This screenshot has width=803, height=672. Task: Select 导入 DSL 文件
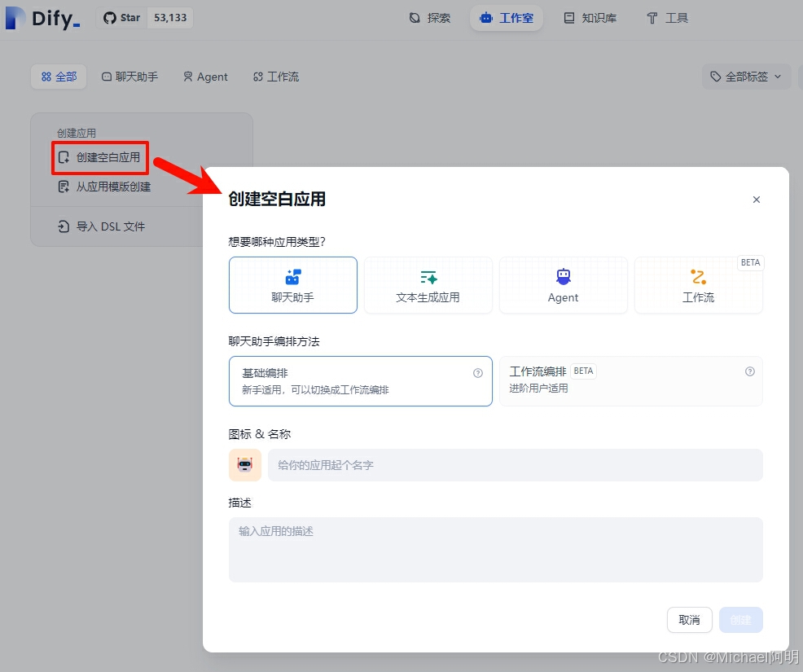pyautogui.click(x=102, y=226)
